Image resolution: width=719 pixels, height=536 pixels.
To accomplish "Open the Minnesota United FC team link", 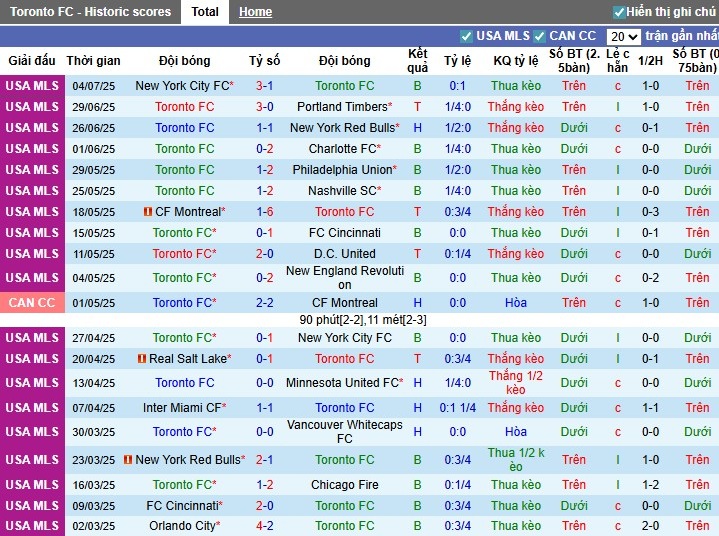I will tap(341, 383).
